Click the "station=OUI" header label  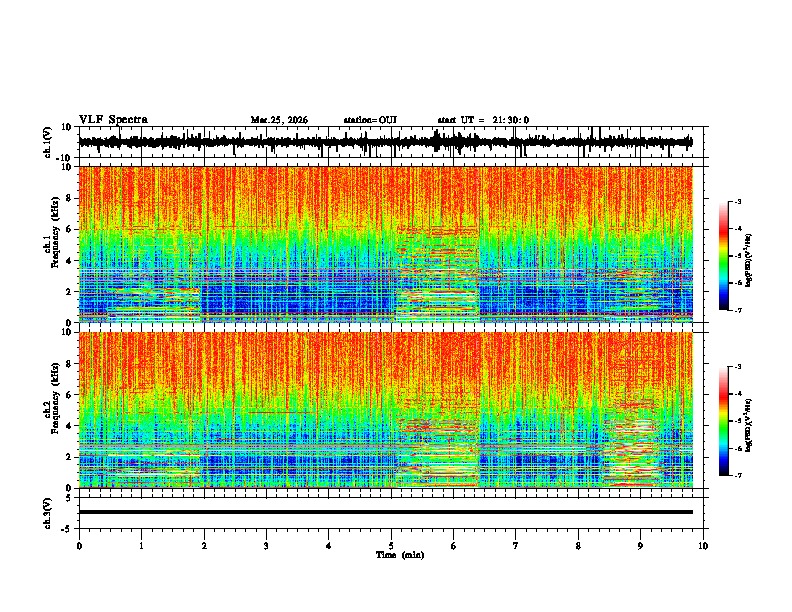pyautogui.click(x=370, y=120)
